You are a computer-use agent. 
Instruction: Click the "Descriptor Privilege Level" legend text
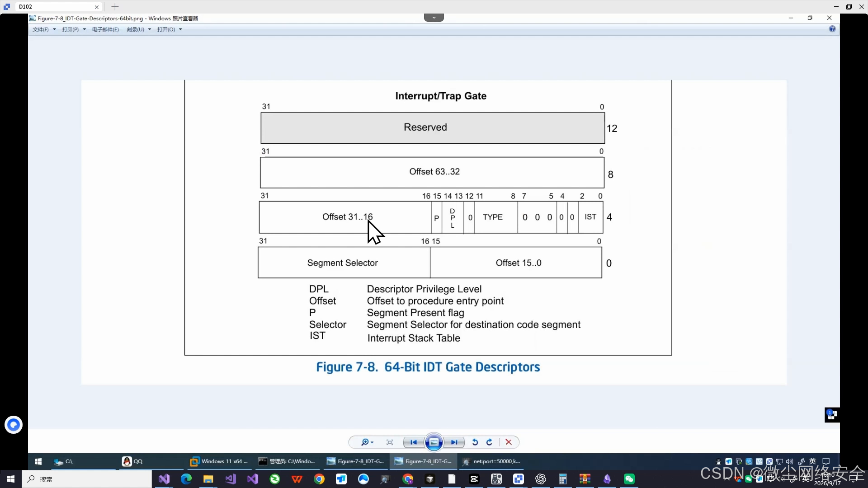[424, 289]
